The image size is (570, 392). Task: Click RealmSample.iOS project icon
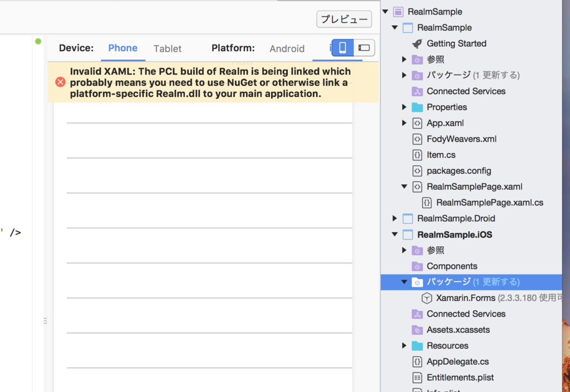(x=408, y=234)
